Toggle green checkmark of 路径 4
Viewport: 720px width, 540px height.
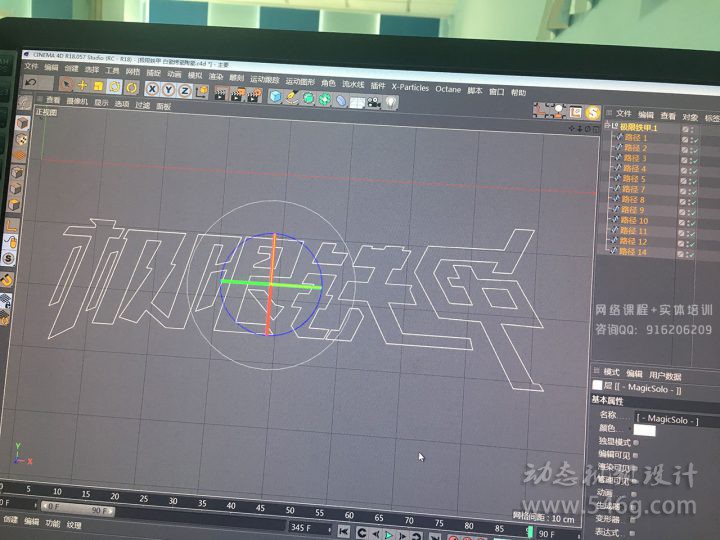(x=696, y=172)
